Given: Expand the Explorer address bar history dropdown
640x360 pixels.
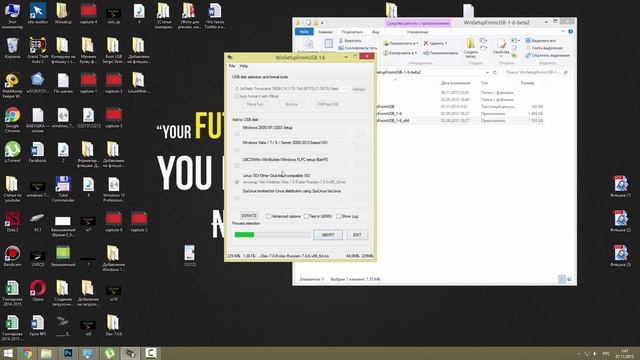Looking at the screenshot, I should pyautogui.click(x=487, y=72).
